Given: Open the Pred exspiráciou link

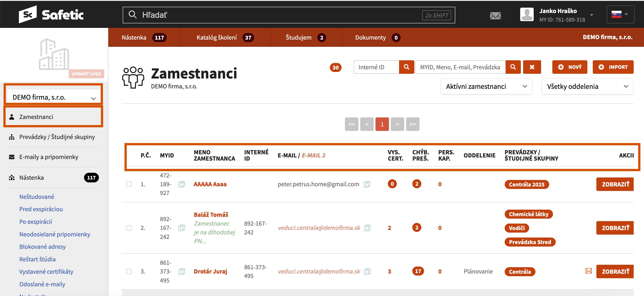Looking at the screenshot, I should 41,209.
